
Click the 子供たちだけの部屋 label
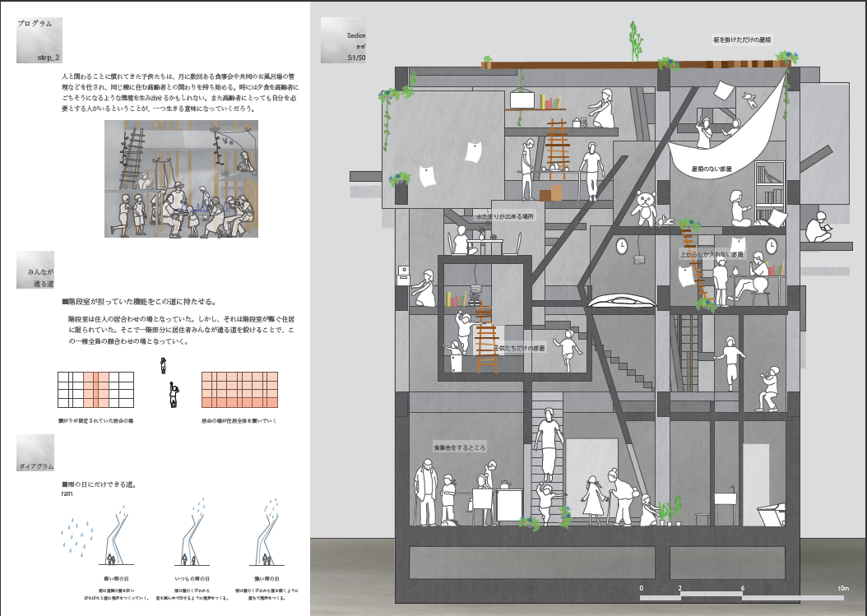(x=518, y=348)
